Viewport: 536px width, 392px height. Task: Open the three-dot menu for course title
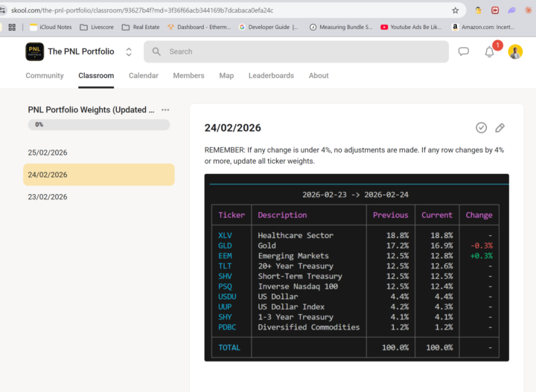[x=165, y=110]
